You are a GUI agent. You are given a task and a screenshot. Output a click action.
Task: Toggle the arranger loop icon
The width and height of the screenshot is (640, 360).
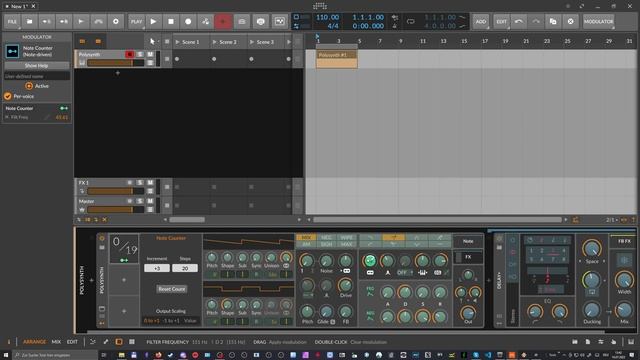411,21
